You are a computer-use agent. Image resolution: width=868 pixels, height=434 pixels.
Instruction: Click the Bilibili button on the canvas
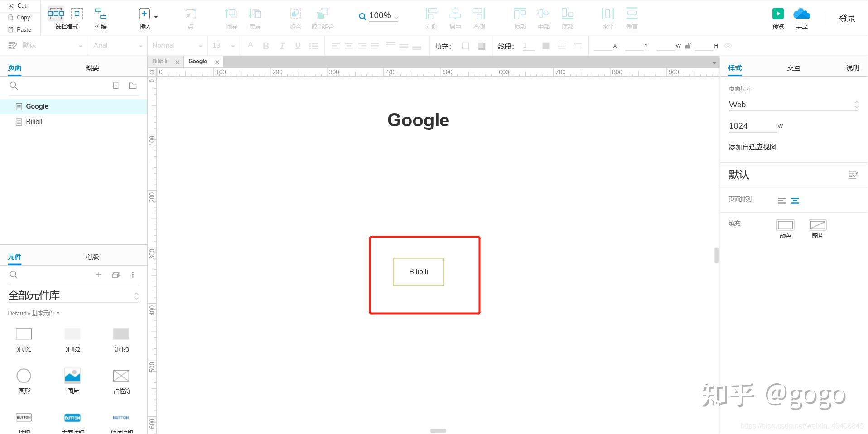pos(419,272)
